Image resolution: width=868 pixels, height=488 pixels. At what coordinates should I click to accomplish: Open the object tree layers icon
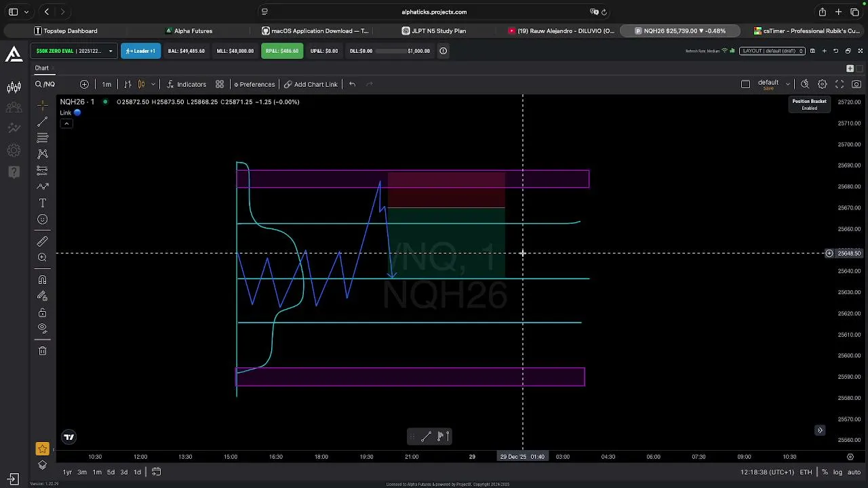pyautogui.click(x=42, y=465)
